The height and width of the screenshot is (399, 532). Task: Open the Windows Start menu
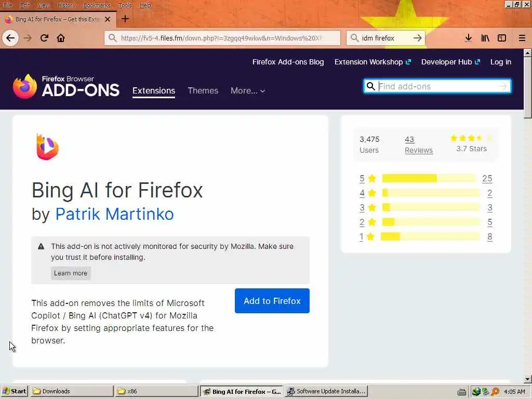coord(15,391)
